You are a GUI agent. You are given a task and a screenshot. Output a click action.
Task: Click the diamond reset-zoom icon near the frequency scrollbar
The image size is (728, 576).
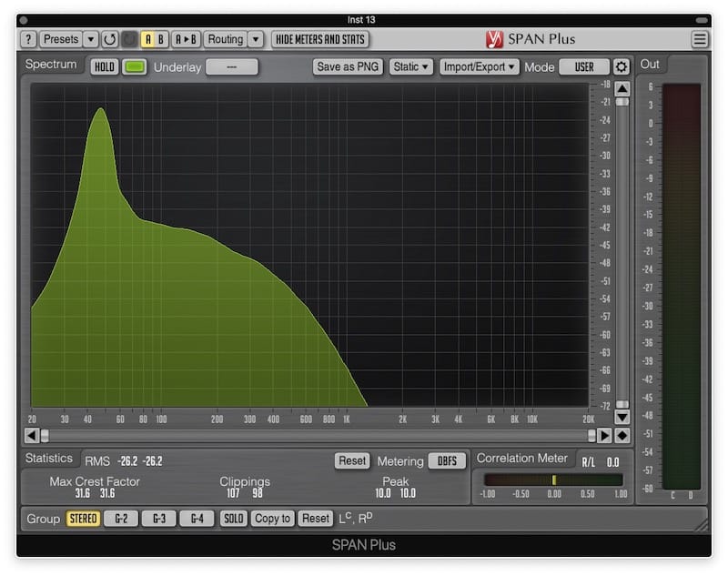pos(622,435)
